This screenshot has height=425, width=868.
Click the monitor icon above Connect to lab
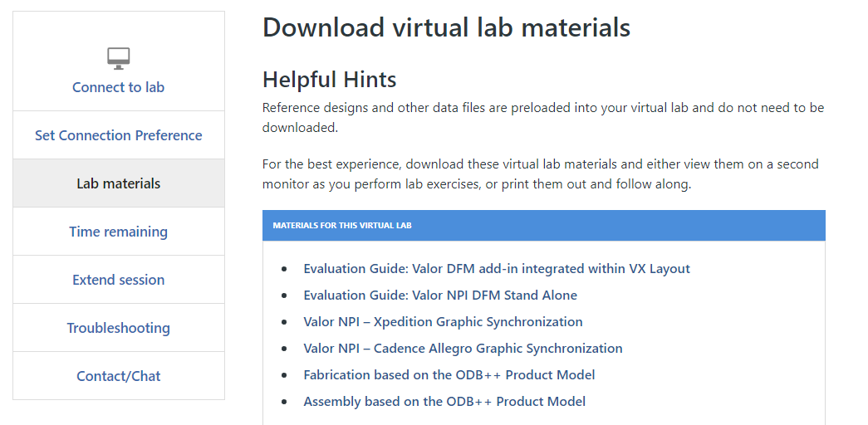[x=119, y=58]
